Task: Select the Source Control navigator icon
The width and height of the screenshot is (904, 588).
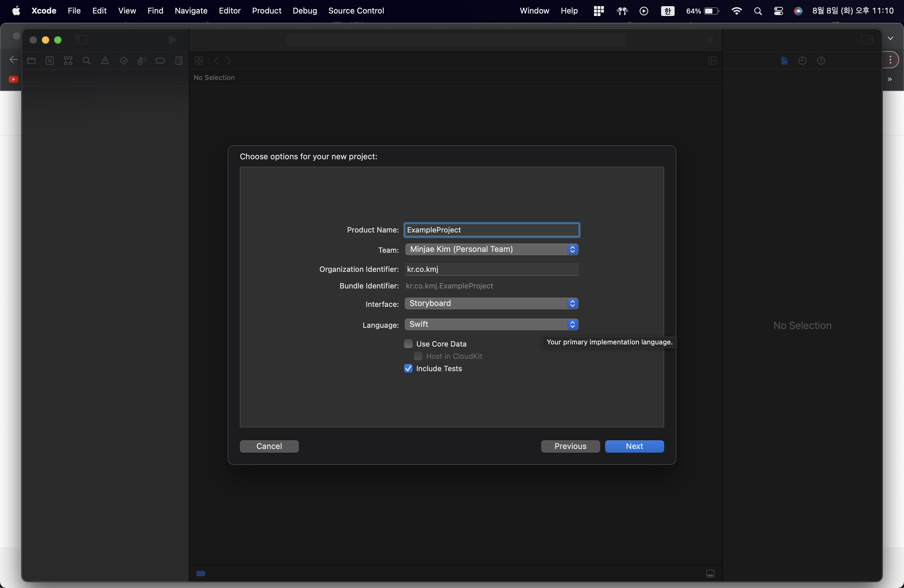Action: pos(50,61)
